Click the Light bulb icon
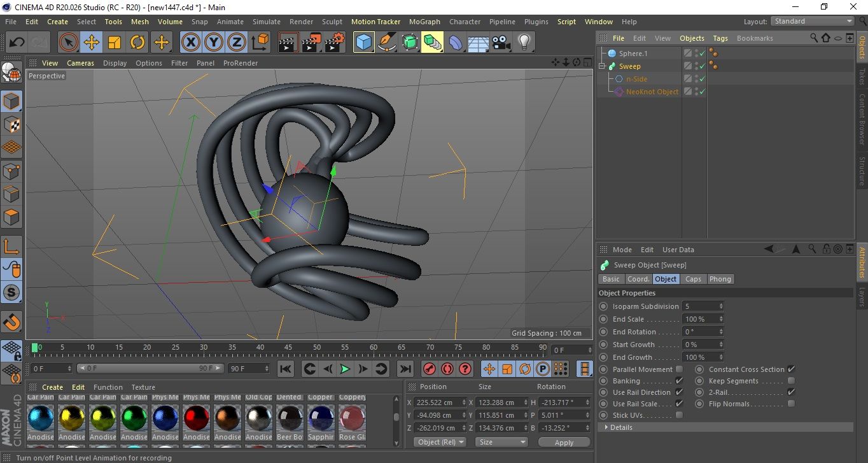Image resolution: width=868 pixels, height=463 pixels. [524, 43]
